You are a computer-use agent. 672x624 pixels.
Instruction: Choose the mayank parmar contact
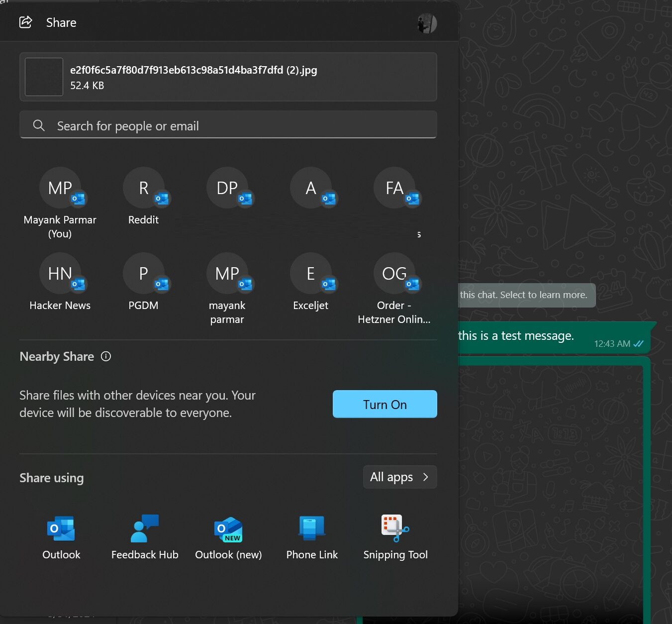click(x=227, y=289)
